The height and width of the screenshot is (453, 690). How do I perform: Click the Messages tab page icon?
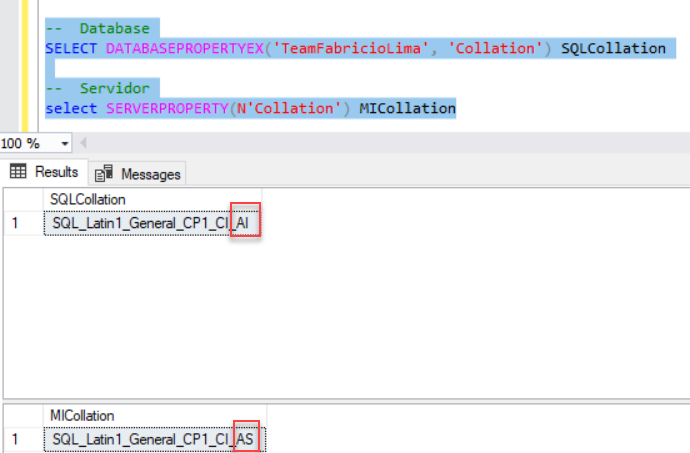(x=104, y=173)
